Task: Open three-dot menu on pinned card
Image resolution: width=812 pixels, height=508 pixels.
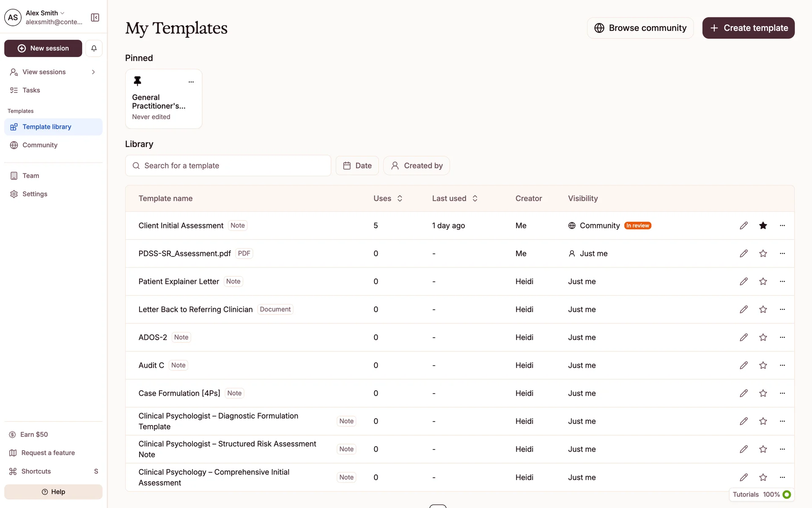Action: pyautogui.click(x=191, y=82)
